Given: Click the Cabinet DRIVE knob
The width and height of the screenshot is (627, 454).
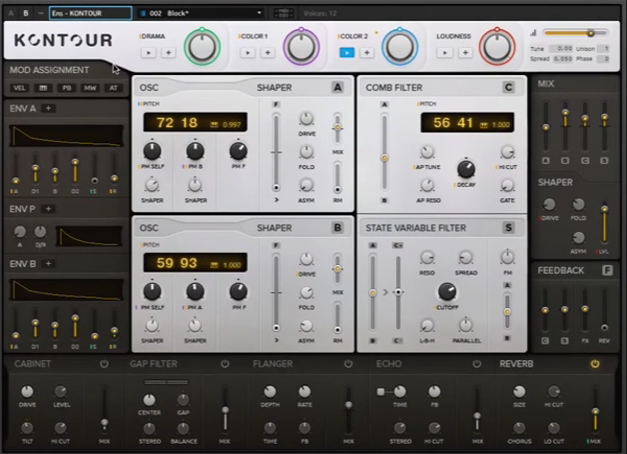Looking at the screenshot, I should 27,392.
